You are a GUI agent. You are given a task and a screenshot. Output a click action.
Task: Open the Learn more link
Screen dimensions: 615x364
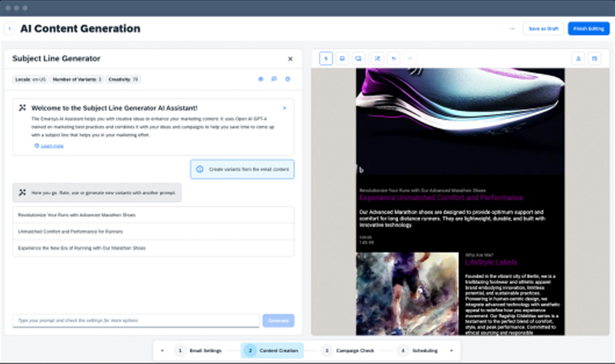(x=52, y=146)
